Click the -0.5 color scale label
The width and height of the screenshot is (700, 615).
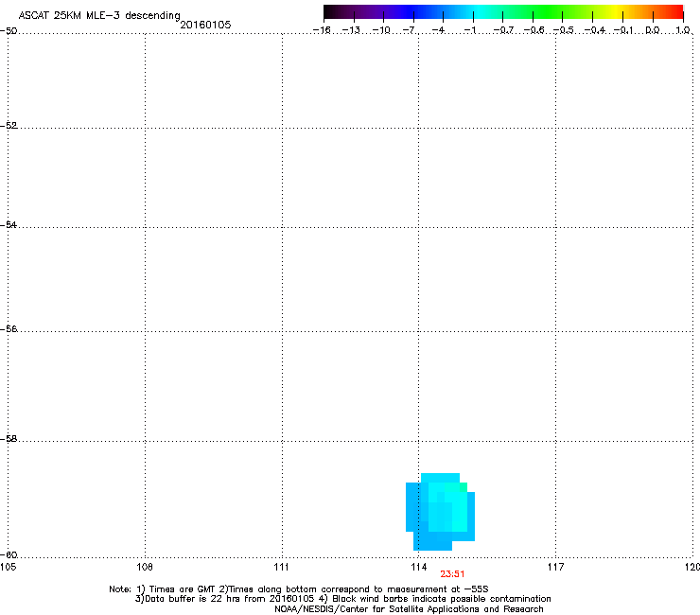[x=564, y=30]
